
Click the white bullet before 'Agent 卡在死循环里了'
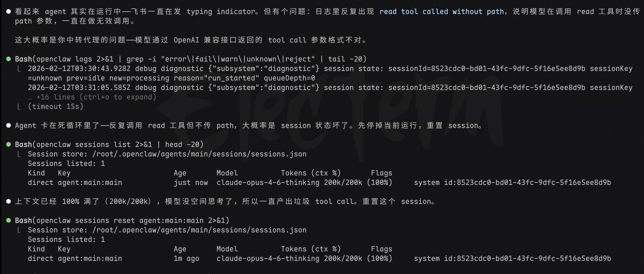[x=9, y=125]
